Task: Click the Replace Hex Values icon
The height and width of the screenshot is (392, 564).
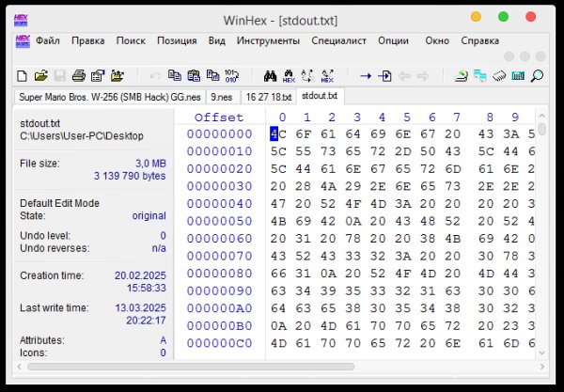Action: point(327,76)
